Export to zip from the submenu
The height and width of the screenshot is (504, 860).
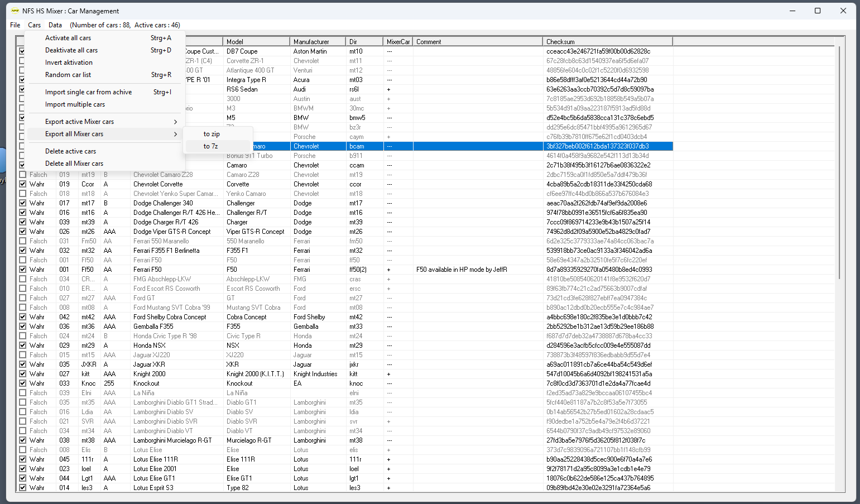click(x=218, y=134)
